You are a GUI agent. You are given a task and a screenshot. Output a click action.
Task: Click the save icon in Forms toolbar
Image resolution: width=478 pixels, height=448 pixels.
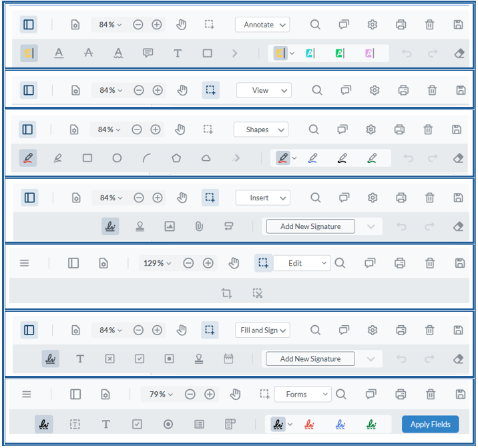click(x=461, y=395)
